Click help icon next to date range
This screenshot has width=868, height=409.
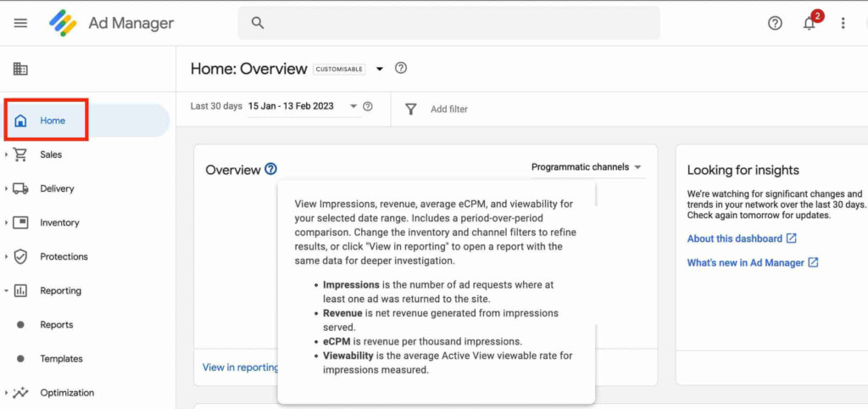click(x=368, y=107)
